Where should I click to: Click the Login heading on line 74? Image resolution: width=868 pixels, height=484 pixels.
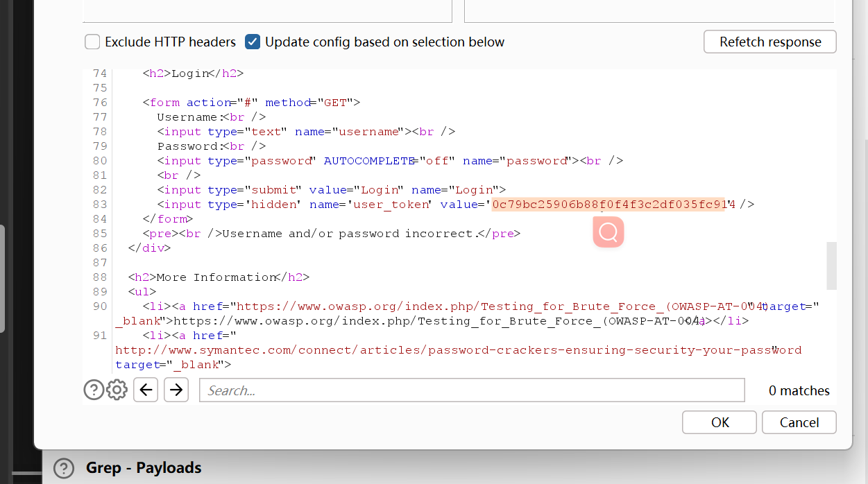click(190, 74)
